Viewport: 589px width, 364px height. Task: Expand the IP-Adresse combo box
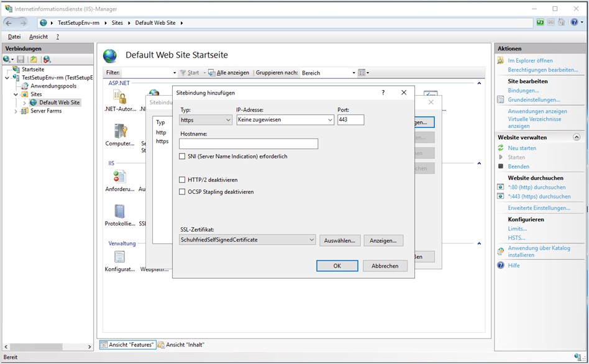pyautogui.click(x=285, y=120)
